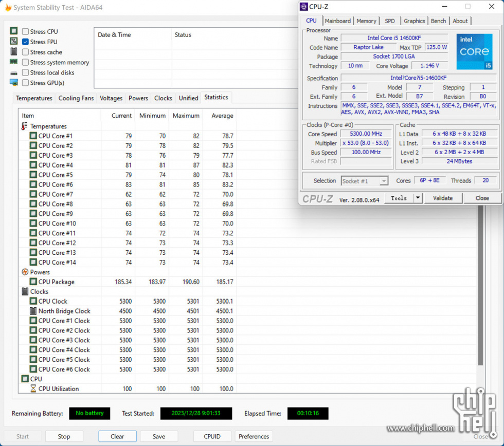Switch to the Clocks tab in AIDA64
504x446 pixels.
pyautogui.click(x=163, y=98)
